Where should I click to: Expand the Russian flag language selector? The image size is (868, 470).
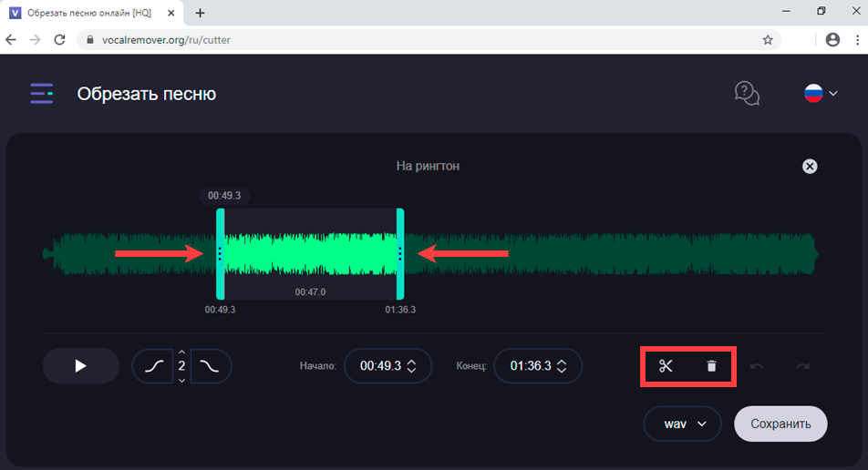[821, 94]
